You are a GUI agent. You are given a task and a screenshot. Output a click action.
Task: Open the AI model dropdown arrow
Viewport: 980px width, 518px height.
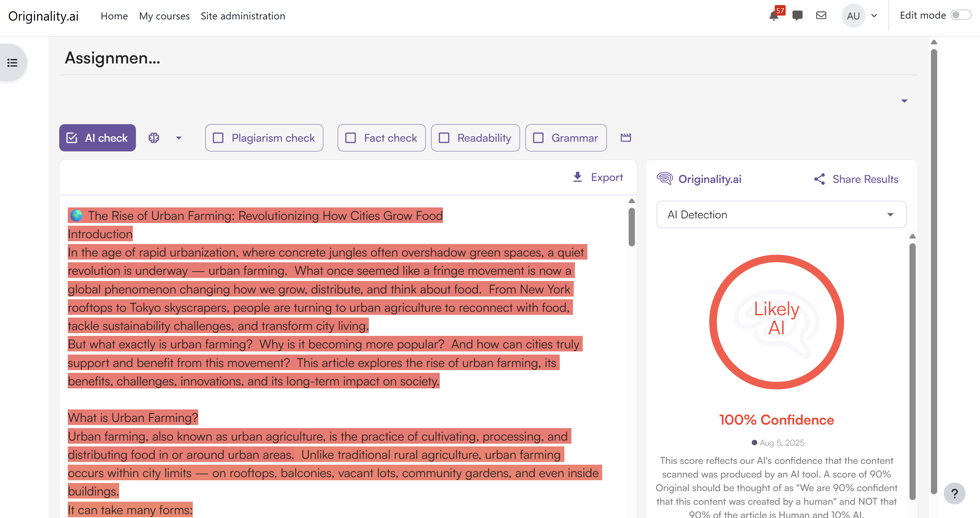pos(179,138)
